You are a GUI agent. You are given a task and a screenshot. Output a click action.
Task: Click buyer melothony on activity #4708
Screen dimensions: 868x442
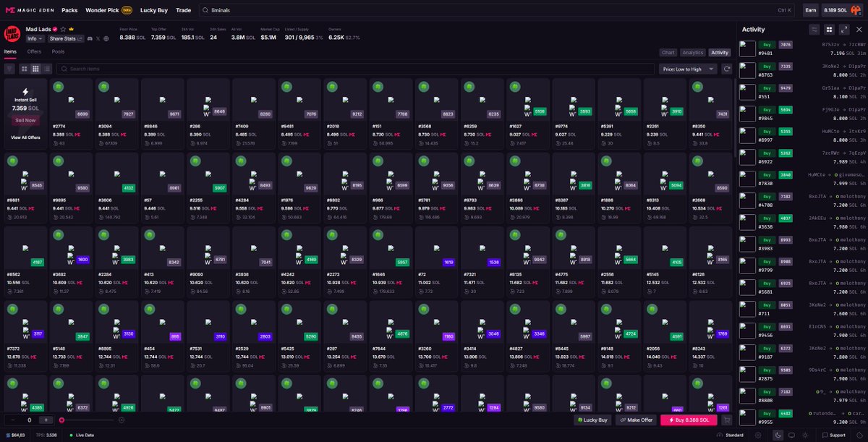851,195
